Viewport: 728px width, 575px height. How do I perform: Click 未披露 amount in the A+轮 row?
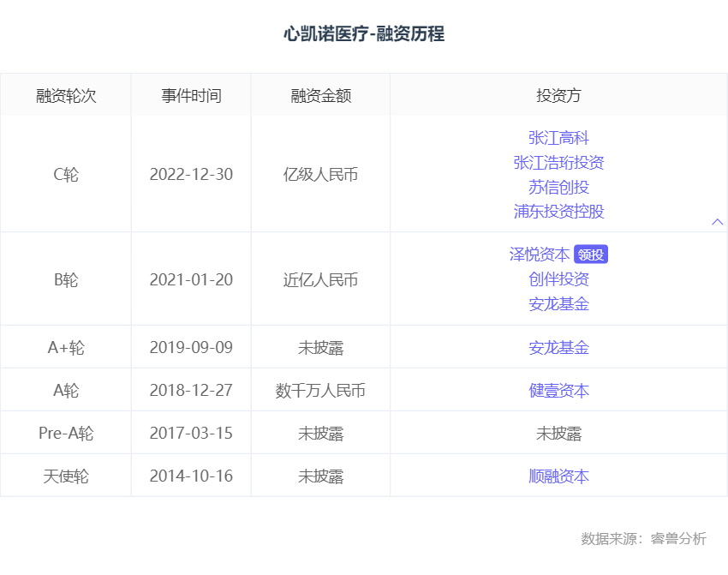click(x=321, y=348)
